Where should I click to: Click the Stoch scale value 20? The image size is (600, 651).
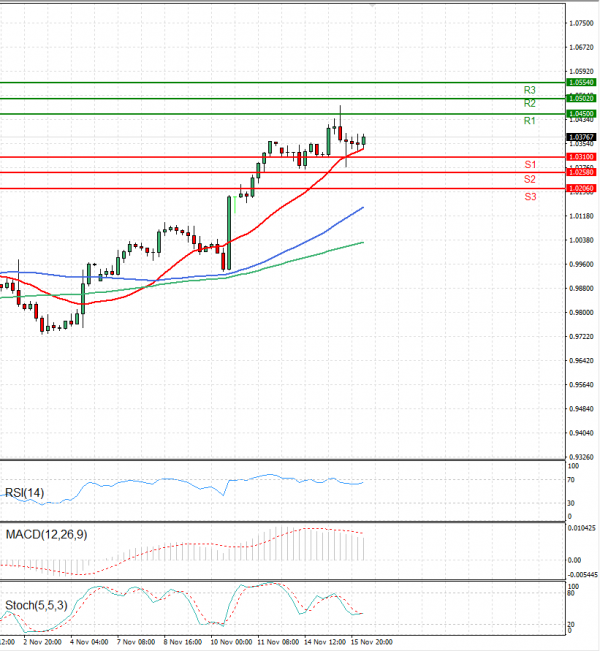pos(571,624)
